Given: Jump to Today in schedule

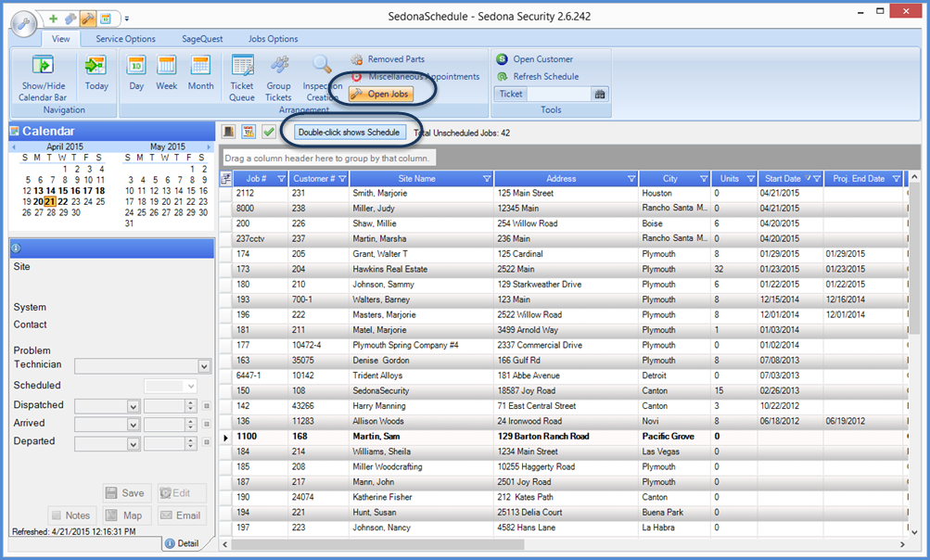Looking at the screenshot, I should click(96, 73).
